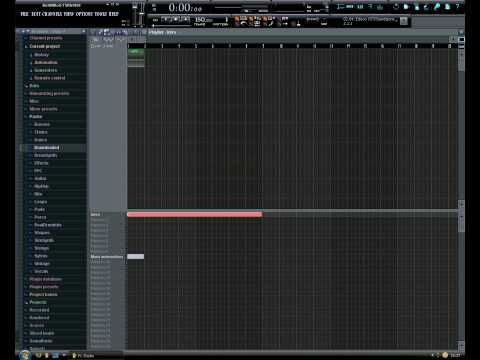Open the Rendered folder

tap(39, 318)
